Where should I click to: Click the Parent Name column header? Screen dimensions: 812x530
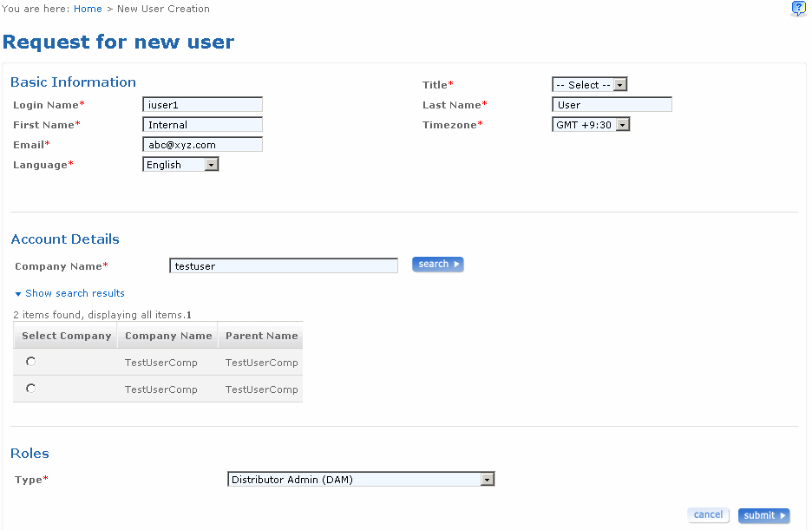coord(261,336)
